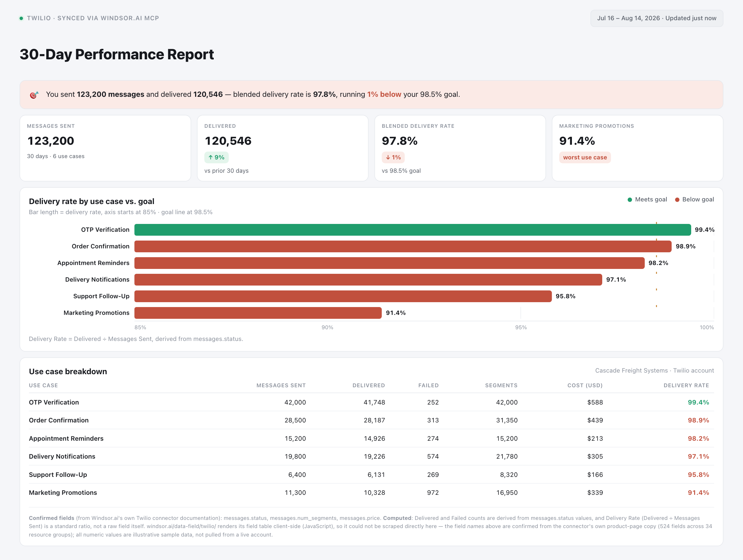Click the 'Use case breakdown' heading
The height and width of the screenshot is (560, 743).
[68, 372]
